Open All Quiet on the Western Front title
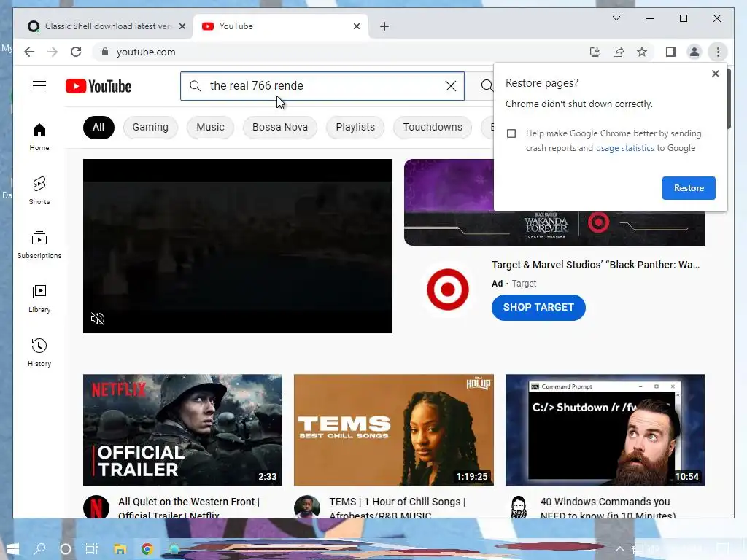The image size is (747, 560). (189, 507)
